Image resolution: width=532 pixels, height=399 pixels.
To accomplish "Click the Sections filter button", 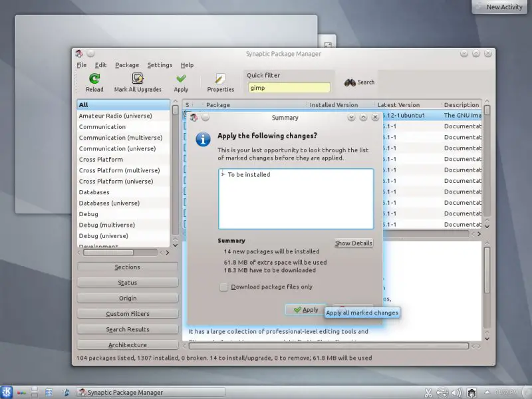I will click(x=128, y=267).
